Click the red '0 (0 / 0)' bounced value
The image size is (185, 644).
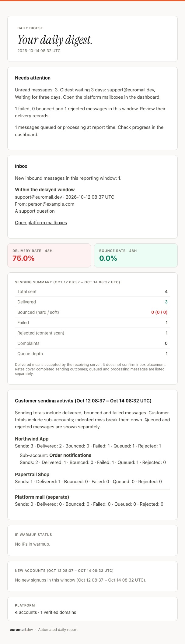[x=159, y=312]
